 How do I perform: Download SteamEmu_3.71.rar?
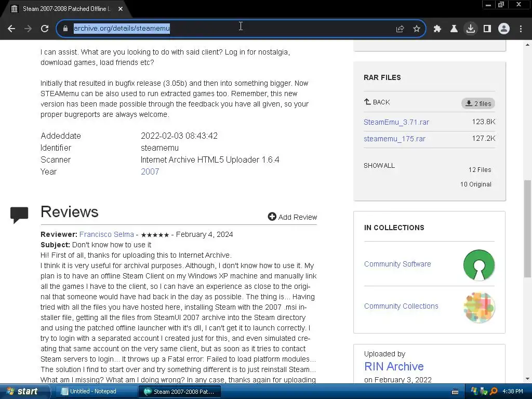point(396,122)
